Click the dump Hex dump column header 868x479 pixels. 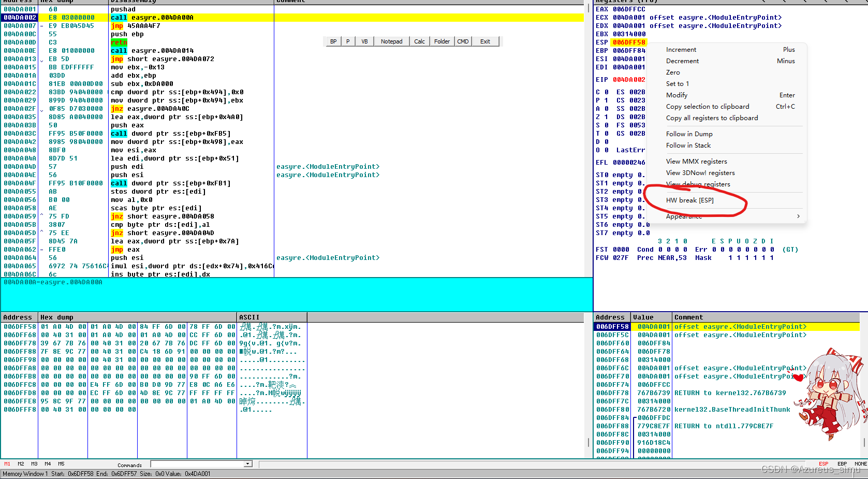click(x=137, y=317)
